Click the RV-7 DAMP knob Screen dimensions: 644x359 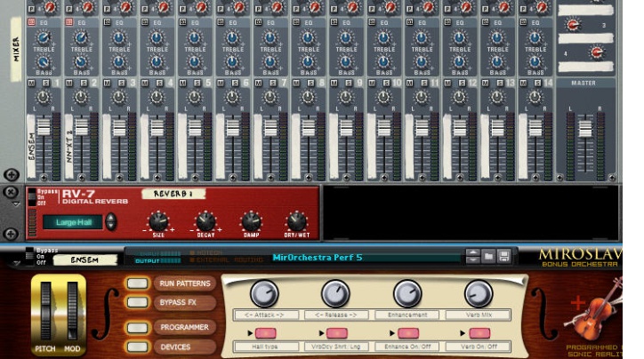(x=251, y=221)
